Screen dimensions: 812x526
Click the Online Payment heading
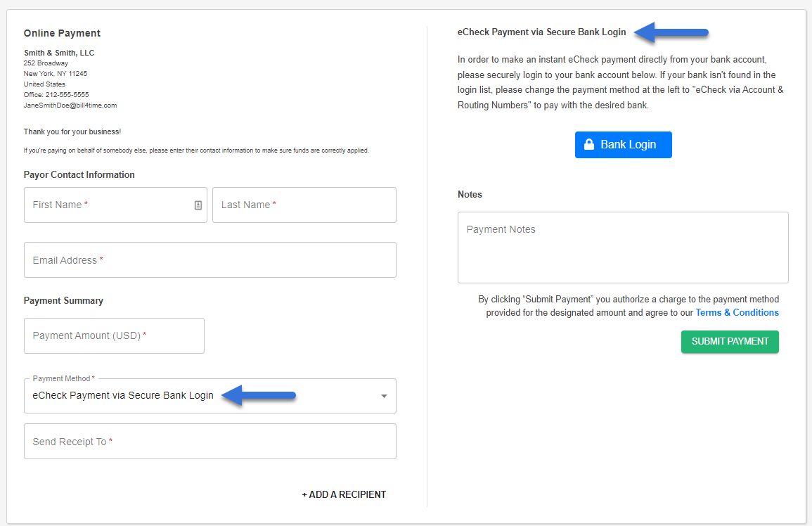(x=62, y=33)
